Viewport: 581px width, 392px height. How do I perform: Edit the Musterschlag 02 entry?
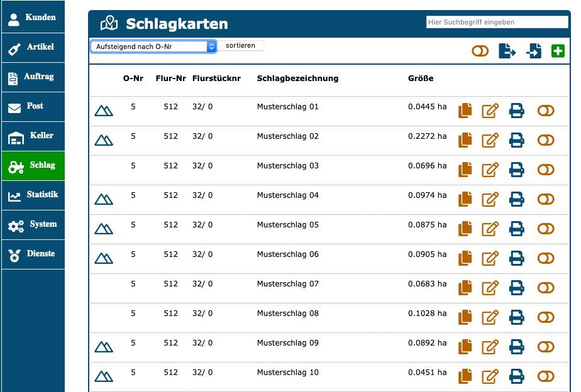490,140
